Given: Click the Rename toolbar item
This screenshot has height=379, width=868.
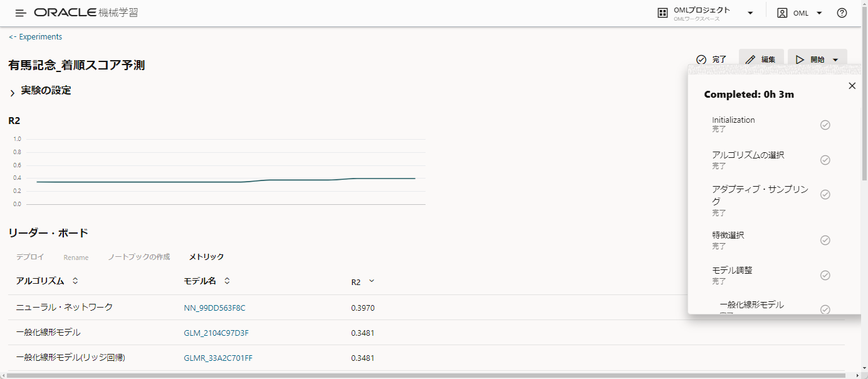Looking at the screenshot, I should 76,257.
